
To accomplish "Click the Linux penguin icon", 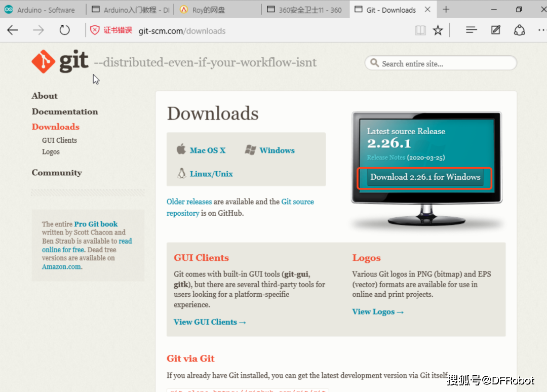I will tap(181, 173).
